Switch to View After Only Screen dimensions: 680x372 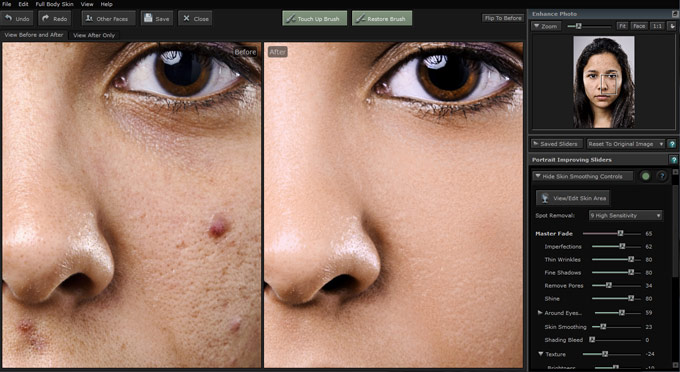click(94, 35)
